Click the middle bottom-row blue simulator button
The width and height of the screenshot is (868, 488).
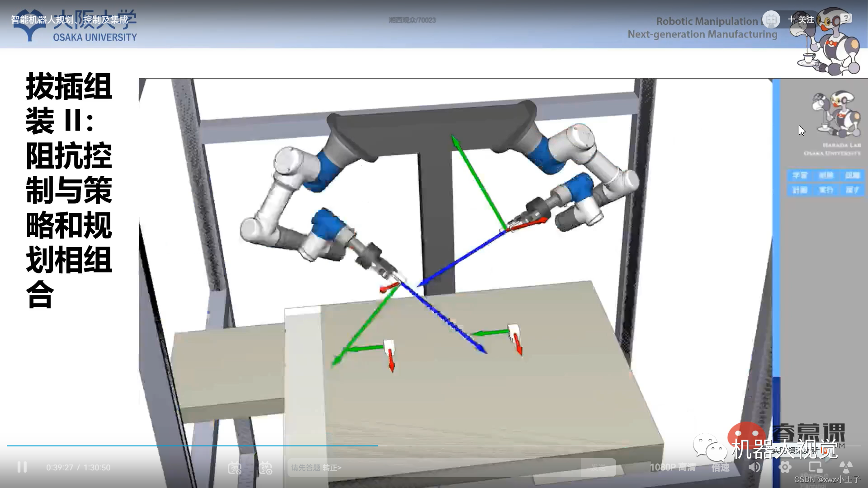click(x=826, y=190)
